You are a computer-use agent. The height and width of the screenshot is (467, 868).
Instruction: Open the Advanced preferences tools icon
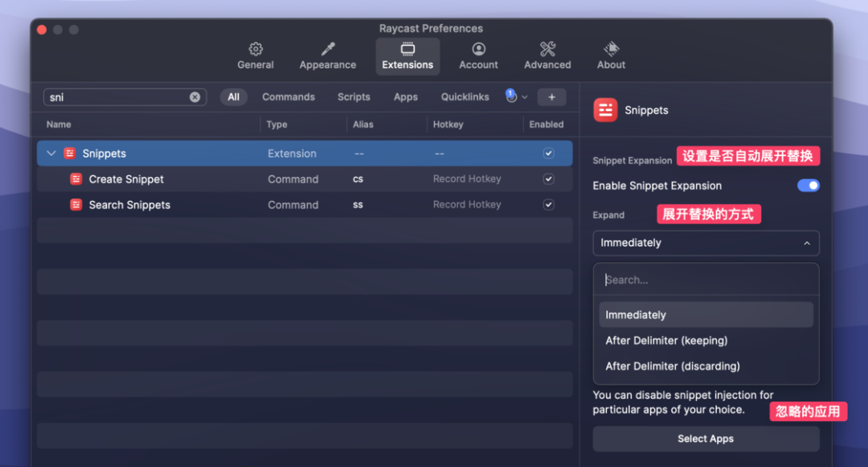click(x=547, y=49)
